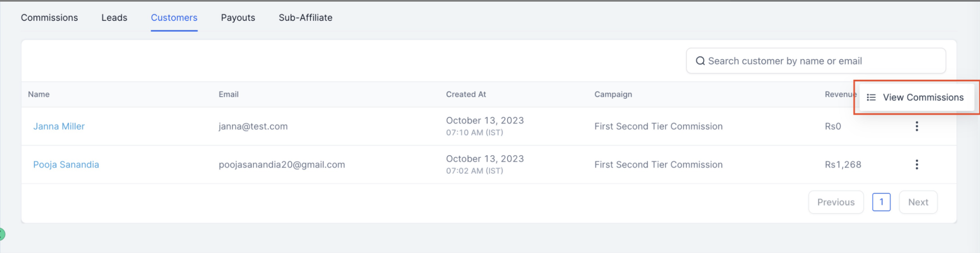Click the search magnifier icon

[700, 61]
